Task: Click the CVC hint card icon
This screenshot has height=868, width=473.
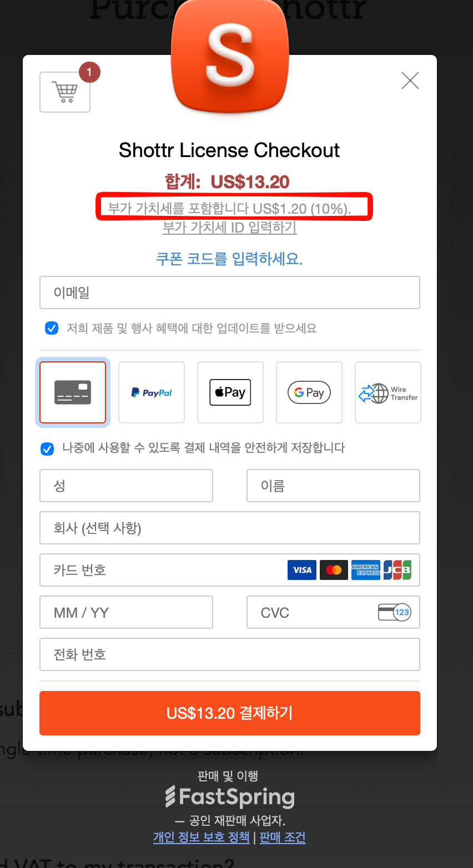Action: tap(394, 612)
